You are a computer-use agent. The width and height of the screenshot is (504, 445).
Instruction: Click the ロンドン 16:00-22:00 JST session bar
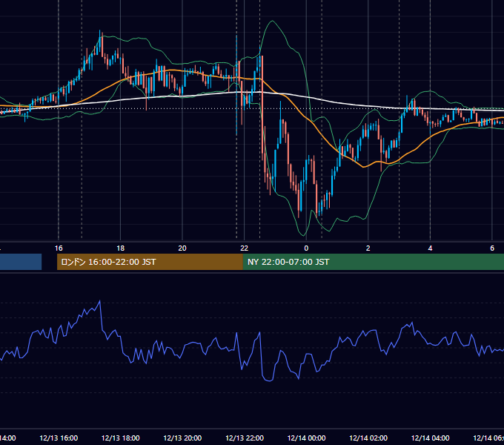(150, 262)
